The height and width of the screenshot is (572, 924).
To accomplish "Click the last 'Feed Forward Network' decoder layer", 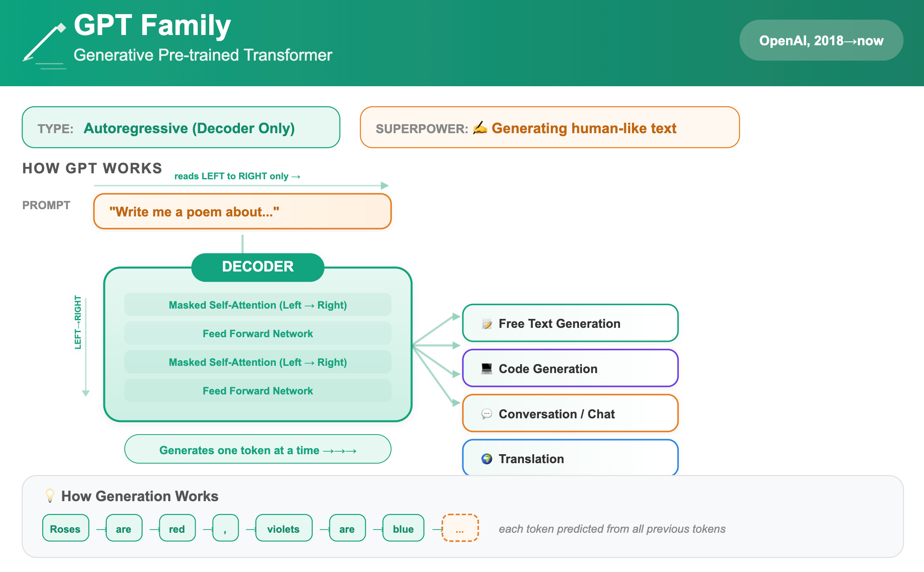I will 258,391.
